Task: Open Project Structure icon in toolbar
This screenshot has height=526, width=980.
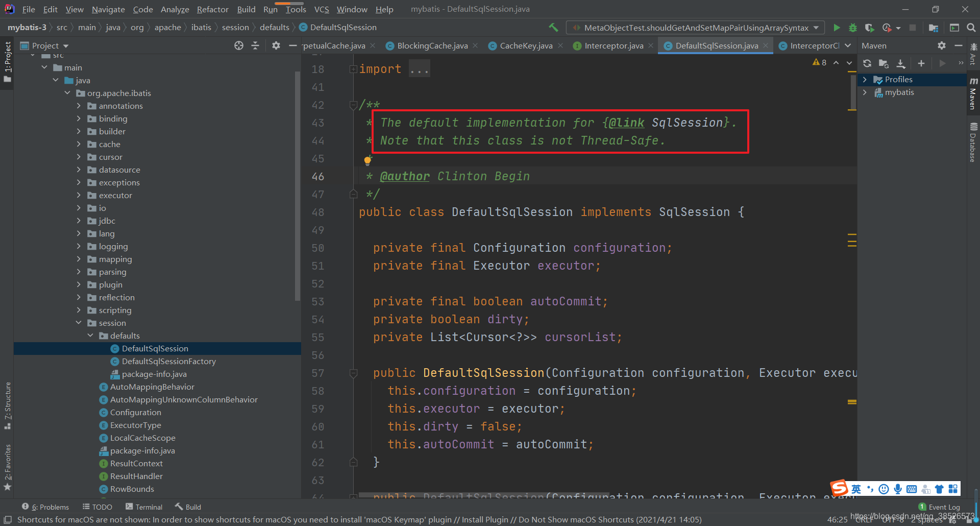Action: [934, 28]
